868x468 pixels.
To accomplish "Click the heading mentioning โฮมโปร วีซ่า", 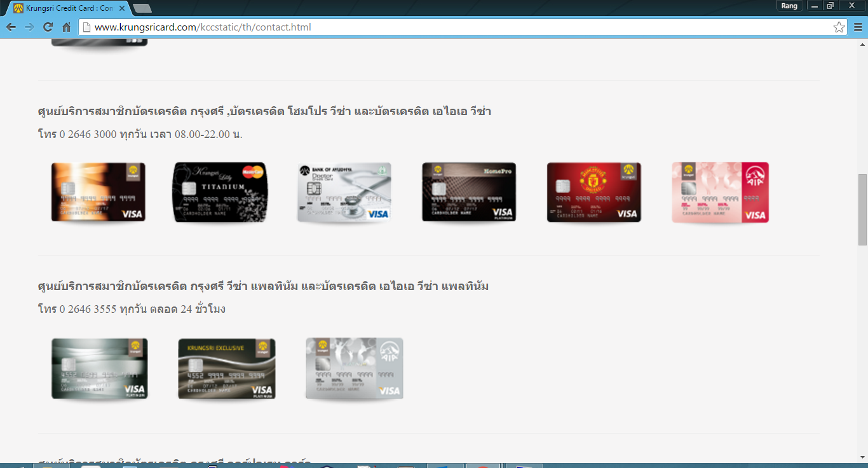I will point(264,111).
